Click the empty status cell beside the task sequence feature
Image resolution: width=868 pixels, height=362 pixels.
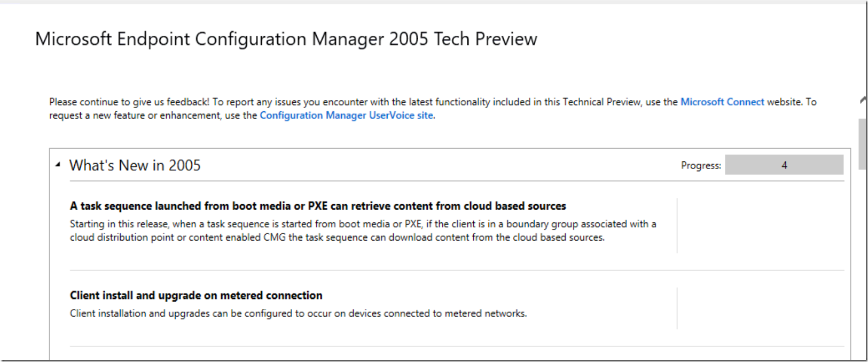(760, 226)
